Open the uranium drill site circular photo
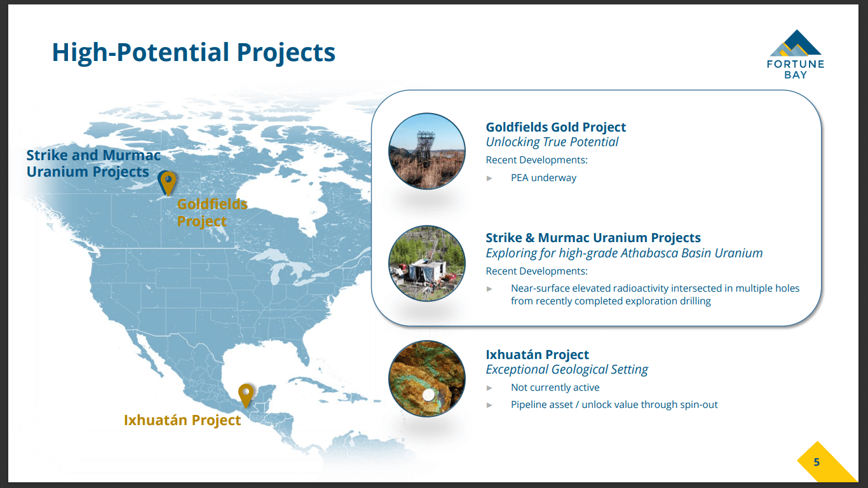This screenshot has height=488, width=868. [x=427, y=263]
